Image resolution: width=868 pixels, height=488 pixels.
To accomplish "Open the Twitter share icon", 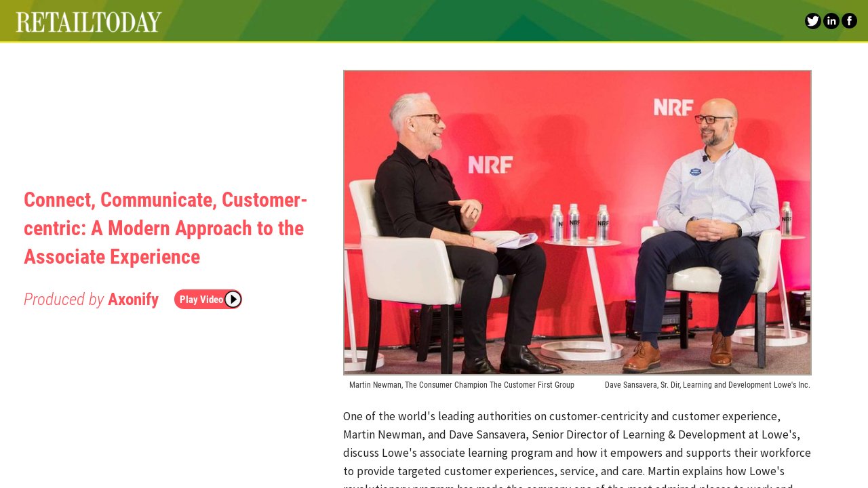I will (x=812, y=21).
